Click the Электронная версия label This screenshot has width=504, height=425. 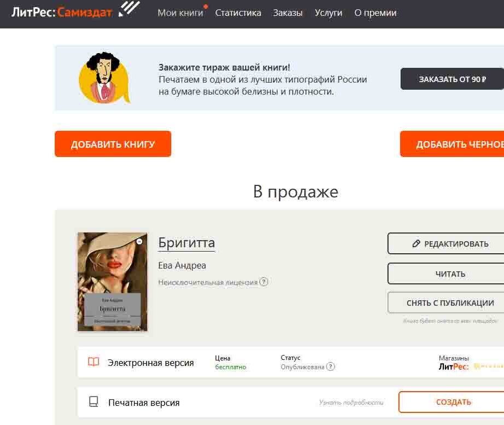[x=151, y=363]
